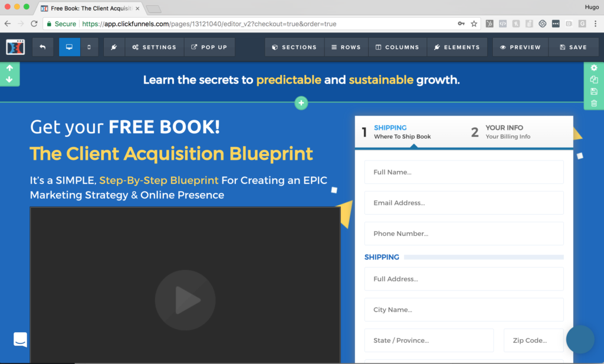Viewport: 604px width, 364px height.
Task: Switch to mobile view
Action: [x=89, y=47]
